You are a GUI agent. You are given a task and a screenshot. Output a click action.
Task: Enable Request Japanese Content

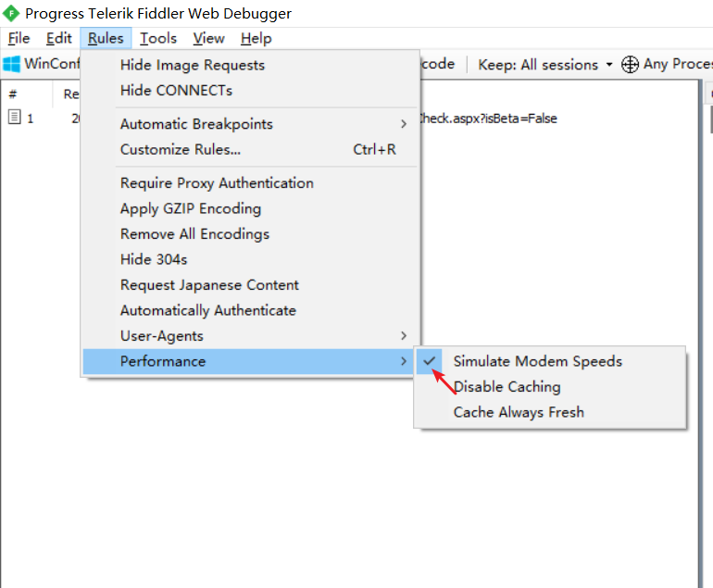pyautogui.click(x=250, y=285)
